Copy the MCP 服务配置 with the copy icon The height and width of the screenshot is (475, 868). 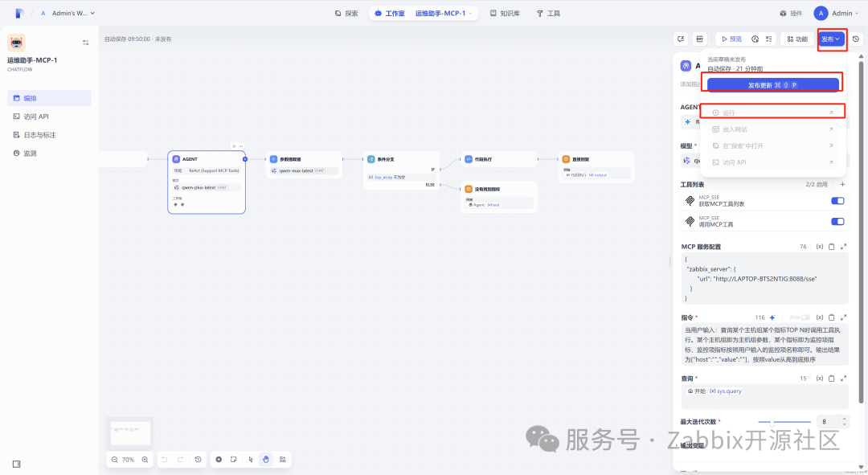pos(832,246)
